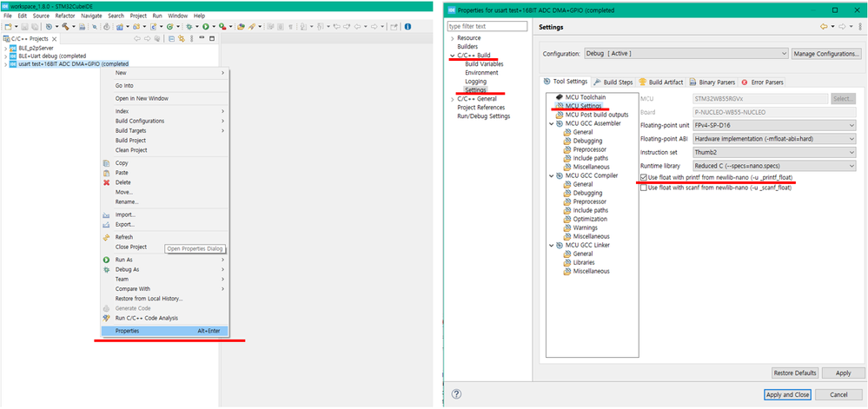
Task: Open the Instruction set dropdown
Action: (774, 152)
